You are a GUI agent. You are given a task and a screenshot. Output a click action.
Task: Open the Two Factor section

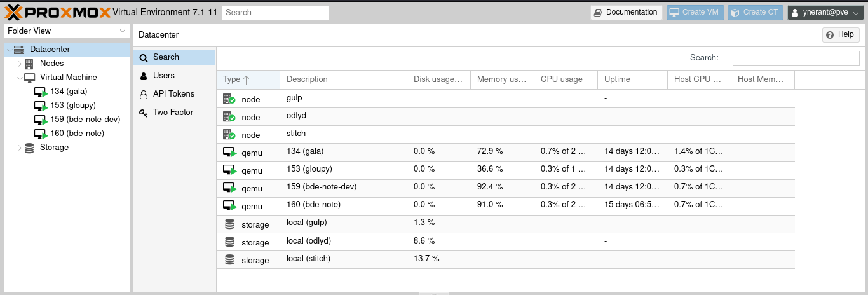click(x=173, y=113)
